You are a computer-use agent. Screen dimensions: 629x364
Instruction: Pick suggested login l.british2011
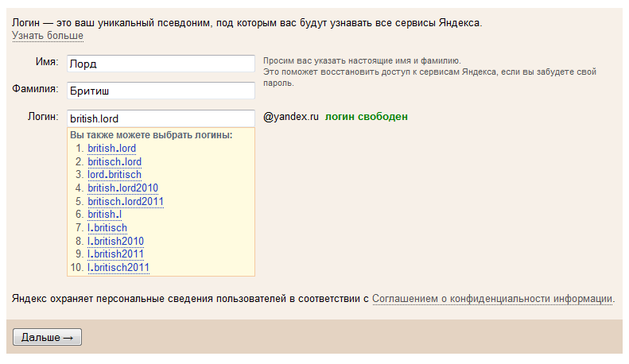[115, 254]
